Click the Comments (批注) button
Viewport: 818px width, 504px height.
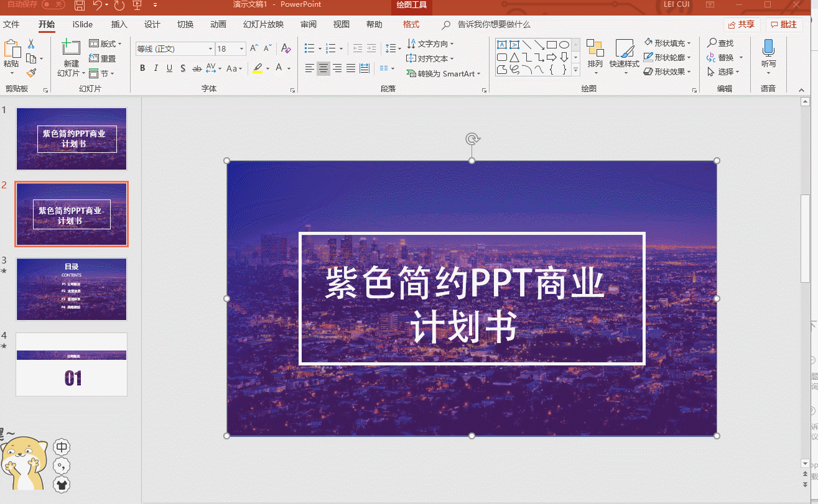[x=784, y=24]
